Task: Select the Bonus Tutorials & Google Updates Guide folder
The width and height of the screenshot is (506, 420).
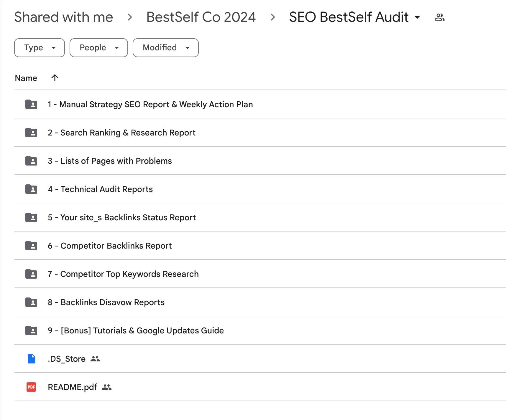Action: 260,330
